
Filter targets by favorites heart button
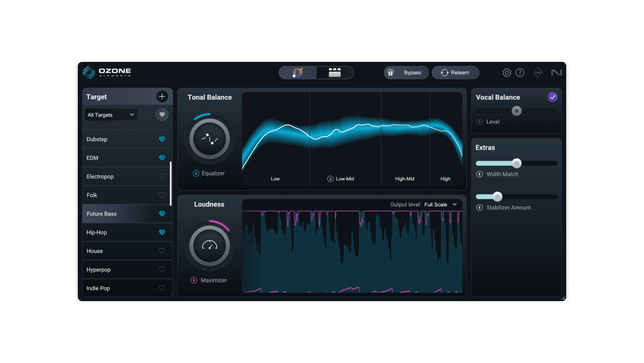162,115
